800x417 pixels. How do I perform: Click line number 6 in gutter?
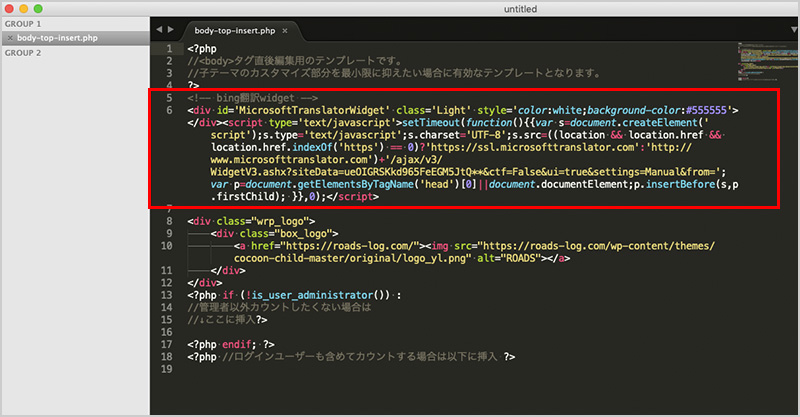pos(169,110)
